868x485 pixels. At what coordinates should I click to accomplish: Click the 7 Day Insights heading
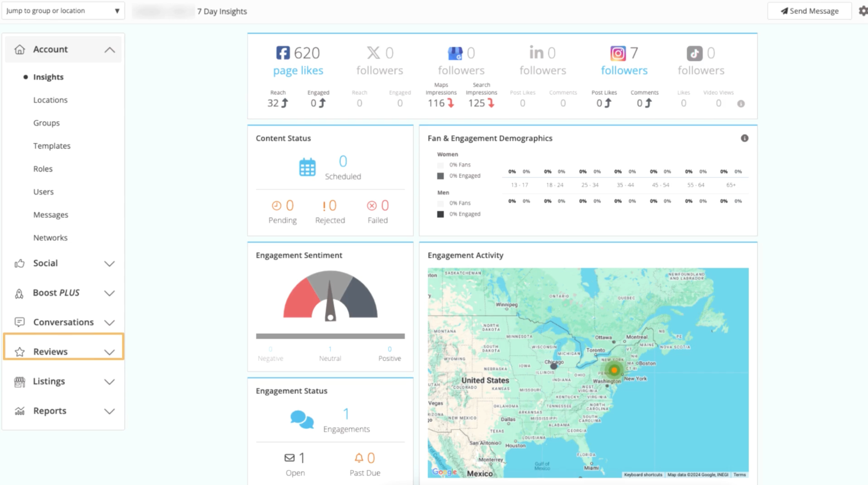[222, 11]
